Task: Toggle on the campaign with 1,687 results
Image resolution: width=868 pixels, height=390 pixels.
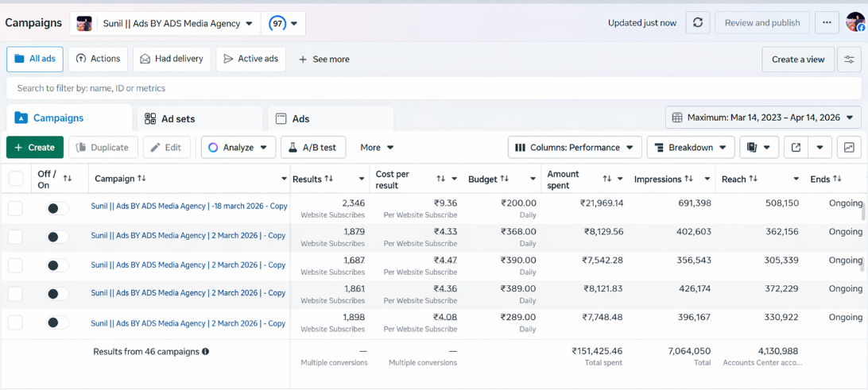Action: coord(58,265)
